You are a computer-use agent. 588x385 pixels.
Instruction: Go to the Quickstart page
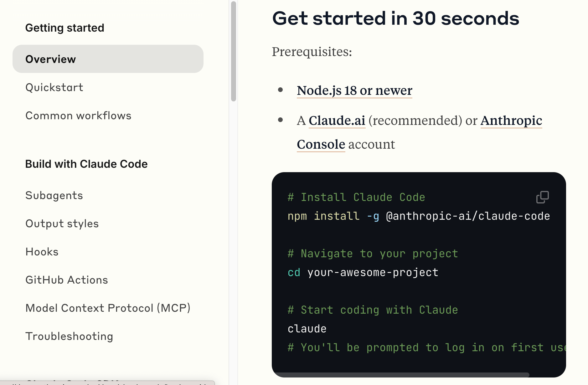[x=54, y=87]
